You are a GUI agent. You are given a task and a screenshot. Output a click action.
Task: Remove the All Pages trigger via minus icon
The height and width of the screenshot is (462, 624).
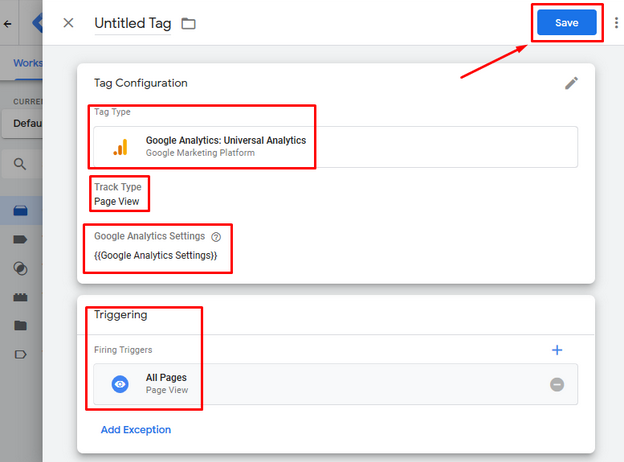[557, 384]
